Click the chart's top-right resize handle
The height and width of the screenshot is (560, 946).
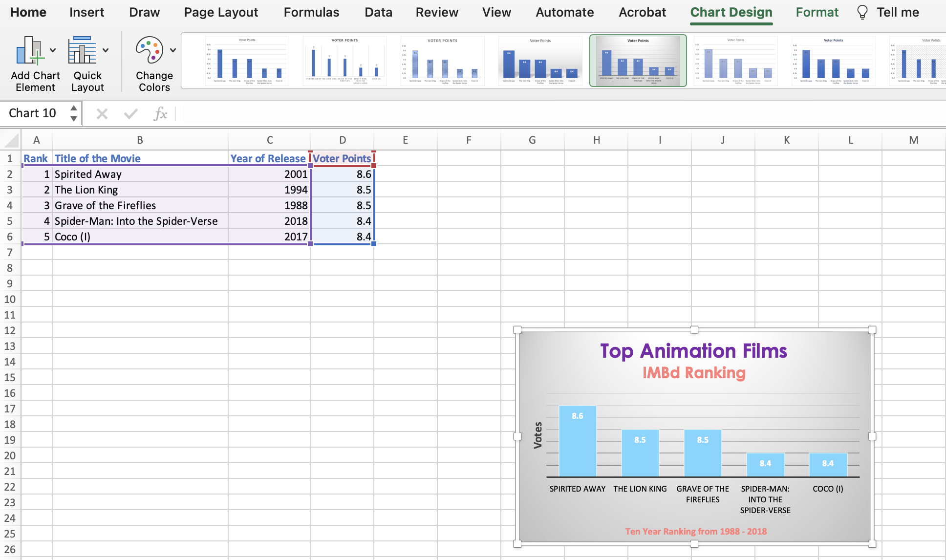(x=872, y=330)
